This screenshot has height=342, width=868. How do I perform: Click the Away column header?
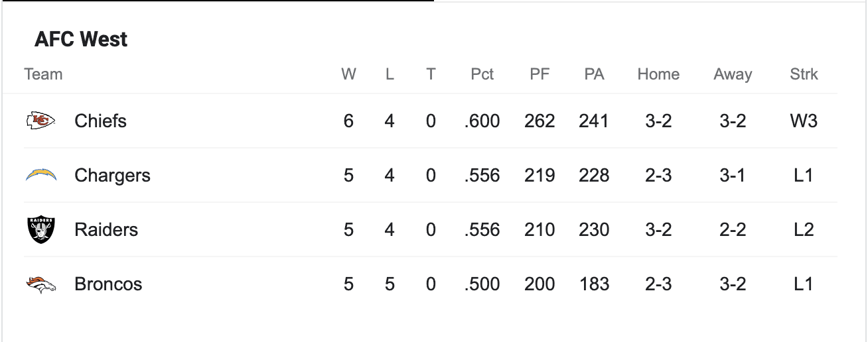pyautogui.click(x=733, y=74)
